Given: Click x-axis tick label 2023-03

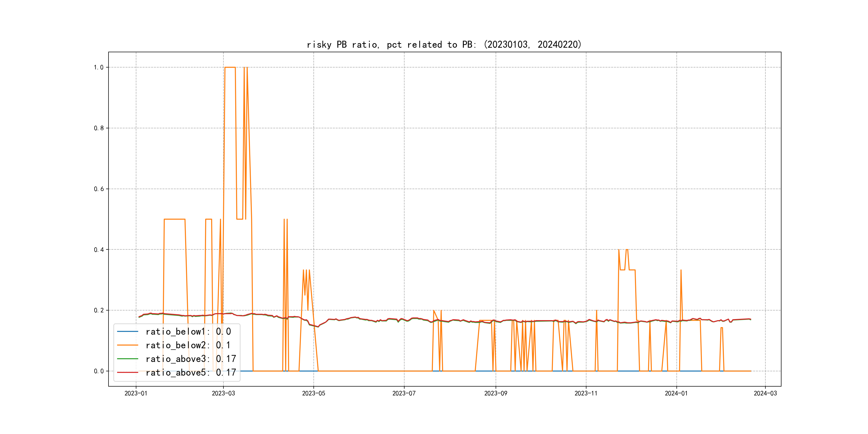Looking at the screenshot, I should [x=223, y=393].
